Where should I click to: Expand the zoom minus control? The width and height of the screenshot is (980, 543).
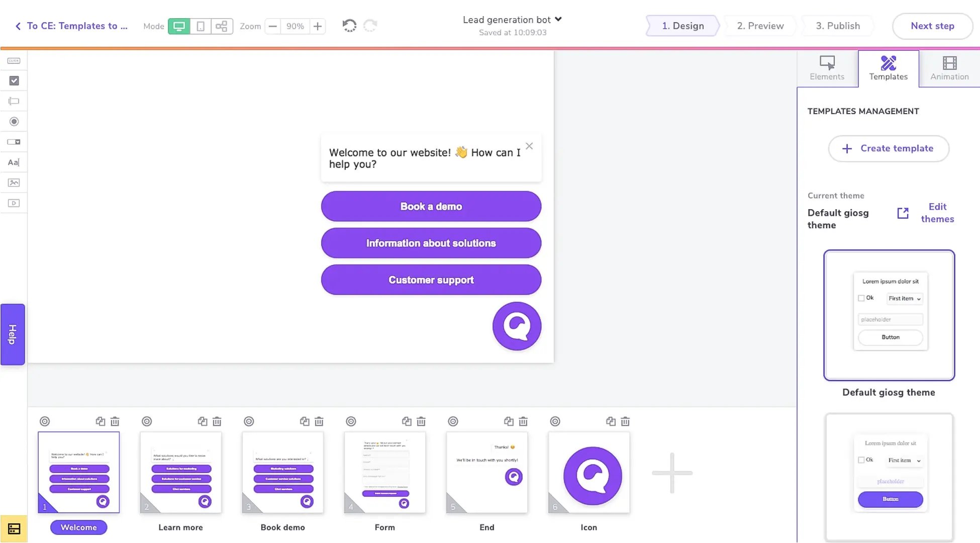click(x=272, y=26)
